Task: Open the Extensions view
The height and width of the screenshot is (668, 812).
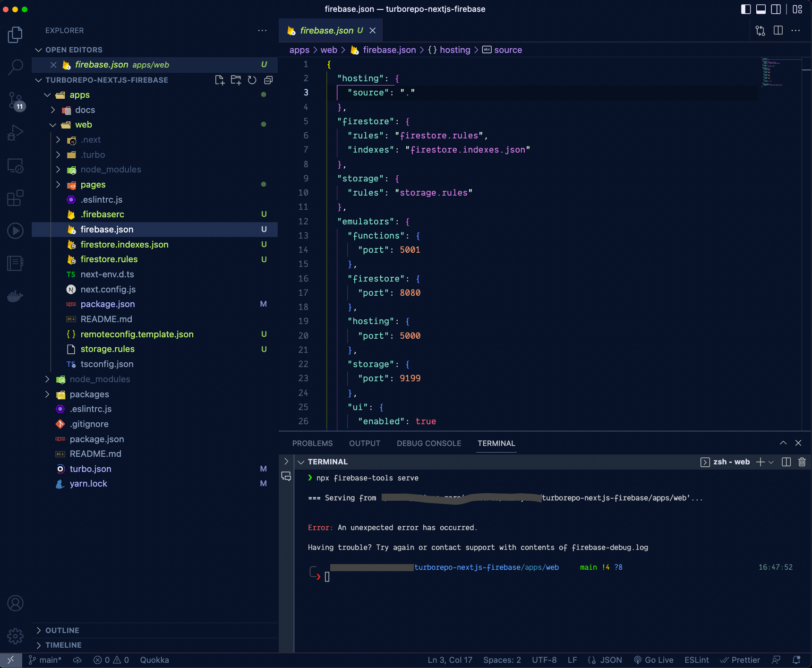Action: (15, 198)
